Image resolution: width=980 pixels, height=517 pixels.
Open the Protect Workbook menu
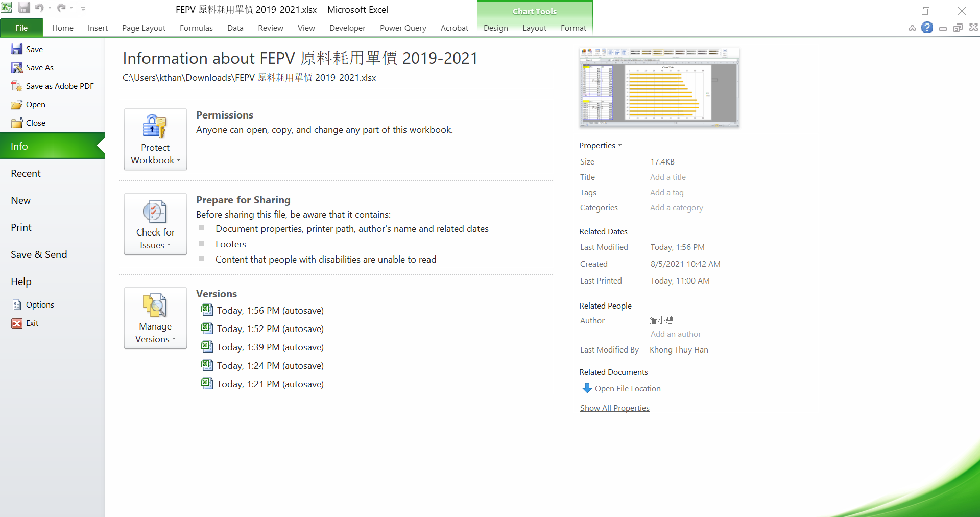pyautogui.click(x=155, y=139)
